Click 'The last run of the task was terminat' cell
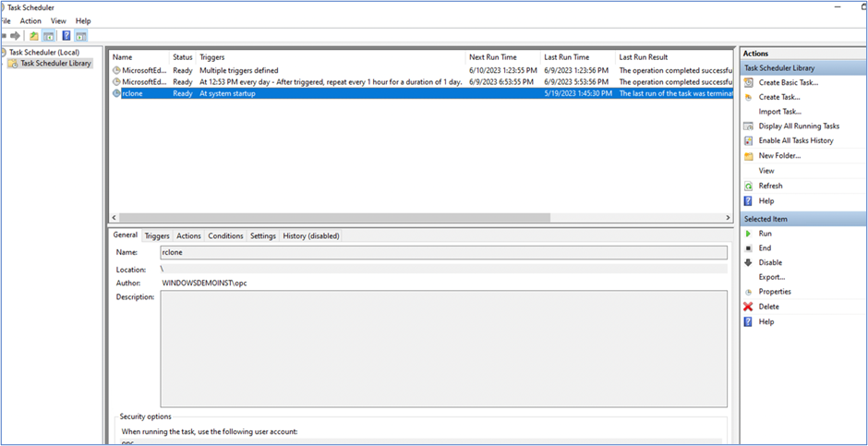The image size is (868, 446). point(675,94)
